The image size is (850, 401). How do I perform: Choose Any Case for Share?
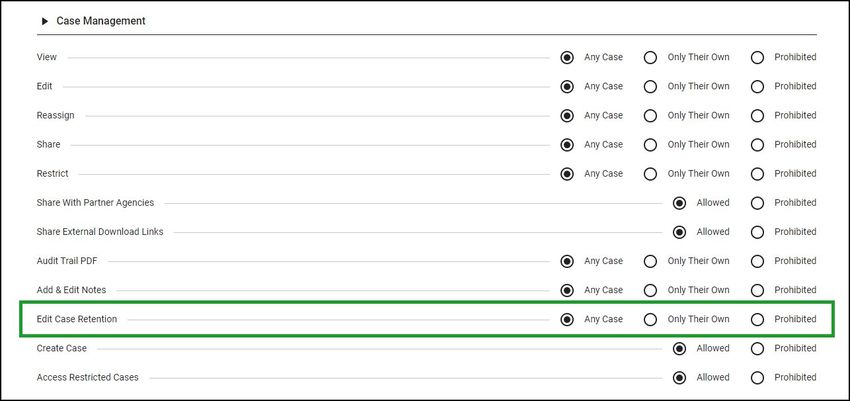tap(567, 145)
